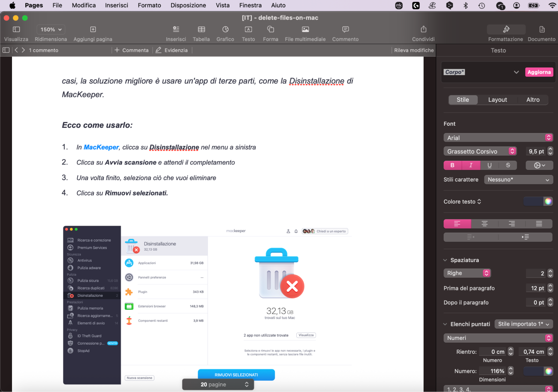
Task: Click Prima del paragrafo 12 pt field
Action: click(536, 288)
